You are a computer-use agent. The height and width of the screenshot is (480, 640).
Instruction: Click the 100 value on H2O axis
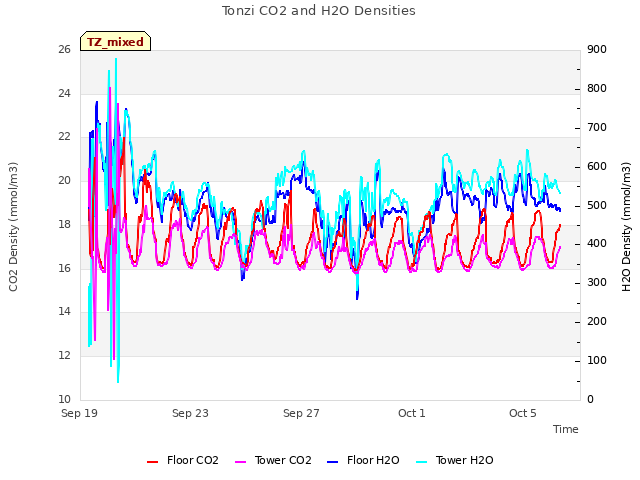[597, 361]
